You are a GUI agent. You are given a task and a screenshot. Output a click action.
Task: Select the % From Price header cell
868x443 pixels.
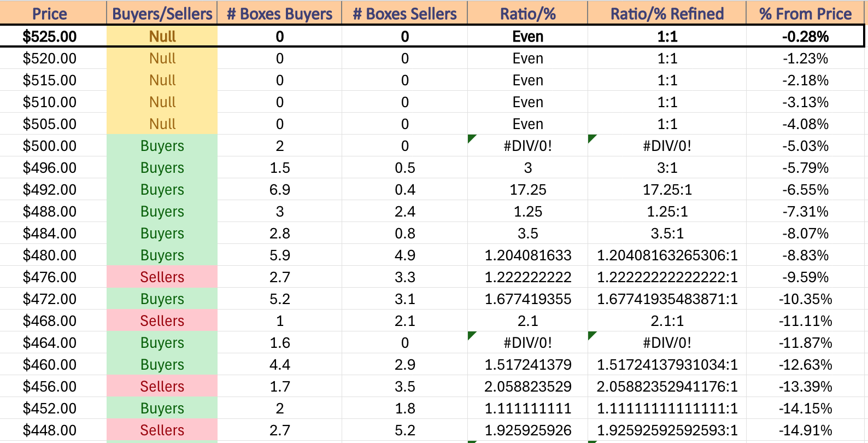click(805, 13)
